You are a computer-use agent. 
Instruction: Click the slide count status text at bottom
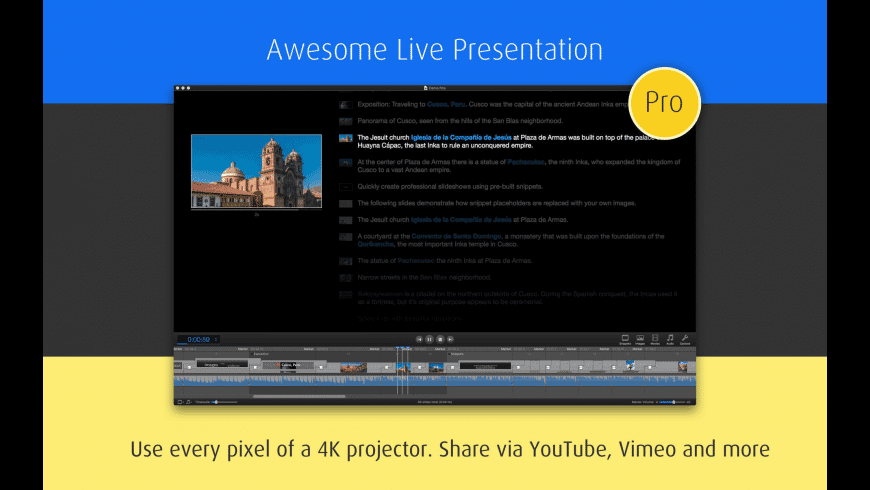click(434, 402)
